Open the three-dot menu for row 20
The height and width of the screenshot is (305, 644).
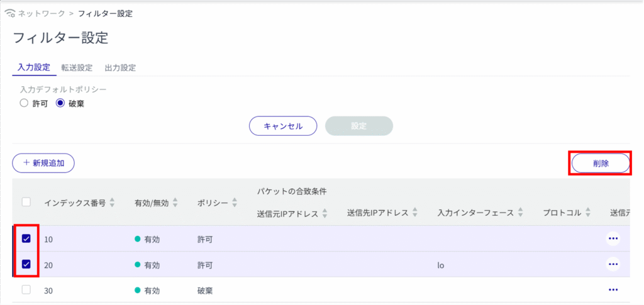613,264
